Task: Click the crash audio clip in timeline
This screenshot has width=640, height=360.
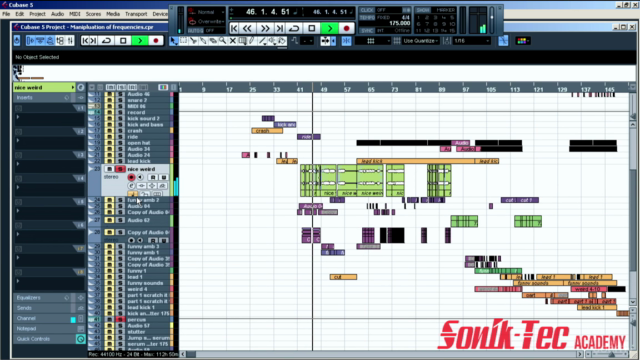Action: point(267,131)
